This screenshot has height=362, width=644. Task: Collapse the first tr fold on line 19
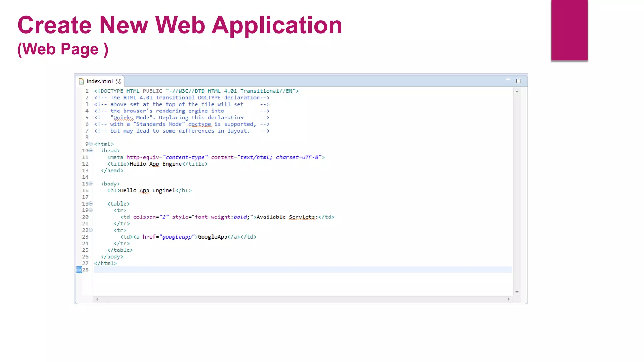[x=91, y=210]
